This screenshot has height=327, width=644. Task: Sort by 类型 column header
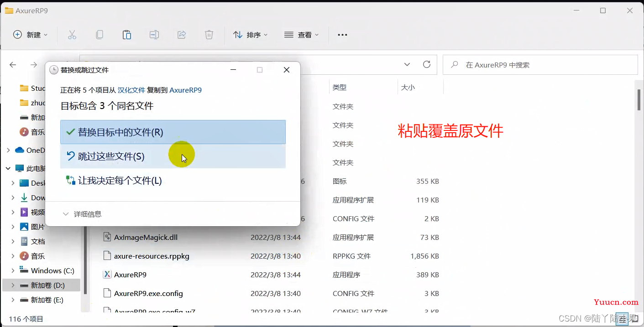[x=340, y=87]
